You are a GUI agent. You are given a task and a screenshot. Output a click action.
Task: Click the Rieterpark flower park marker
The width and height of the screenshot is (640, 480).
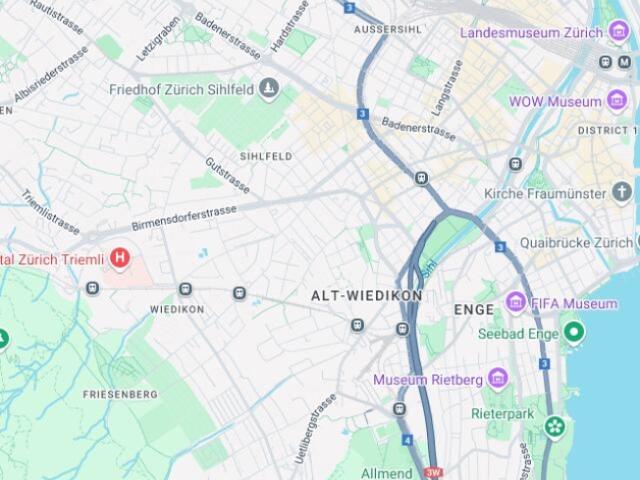tap(555, 427)
